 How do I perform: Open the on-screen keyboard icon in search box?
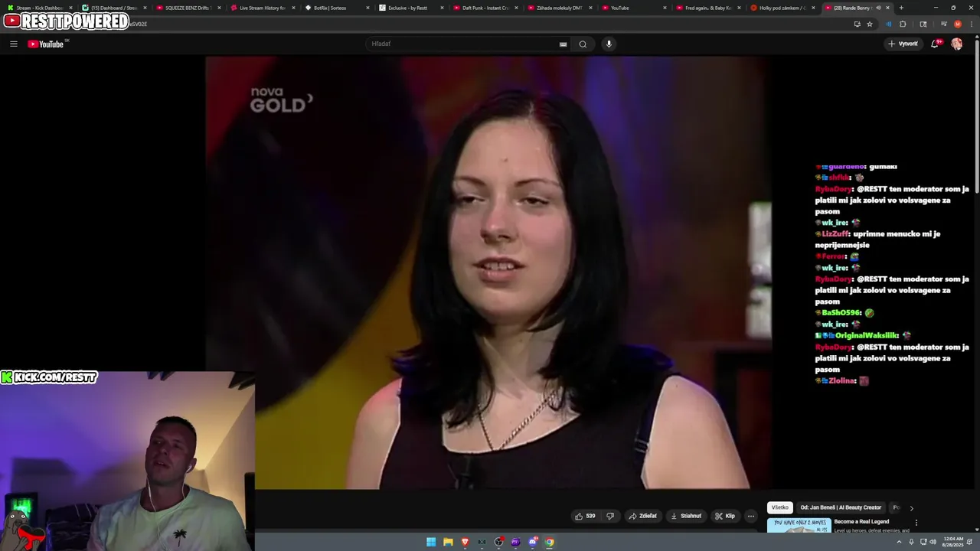pyautogui.click(x=563, y=44)
